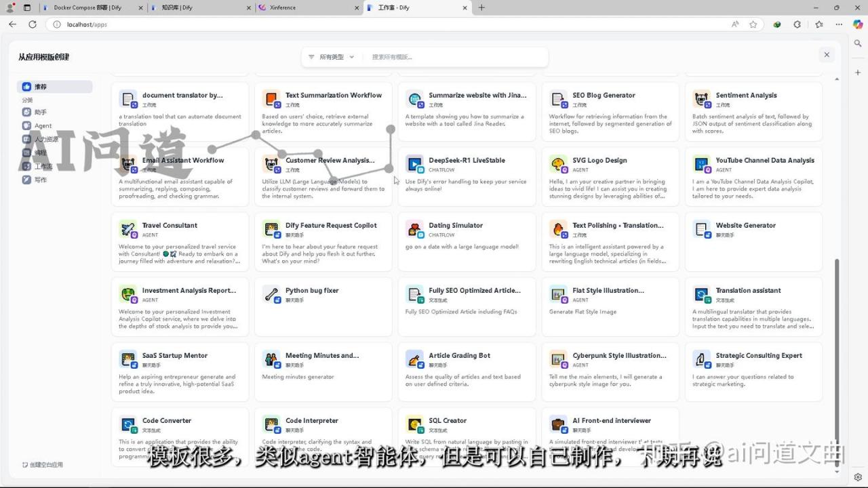
Task: Open the 所有类型 type filter dropdown
Action: pos(332,57)
